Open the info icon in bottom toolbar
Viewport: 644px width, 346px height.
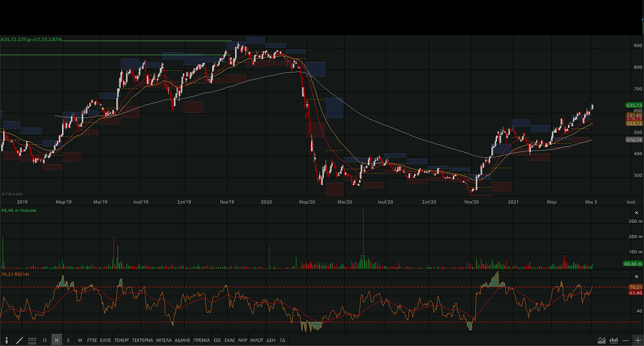point(7,340)
